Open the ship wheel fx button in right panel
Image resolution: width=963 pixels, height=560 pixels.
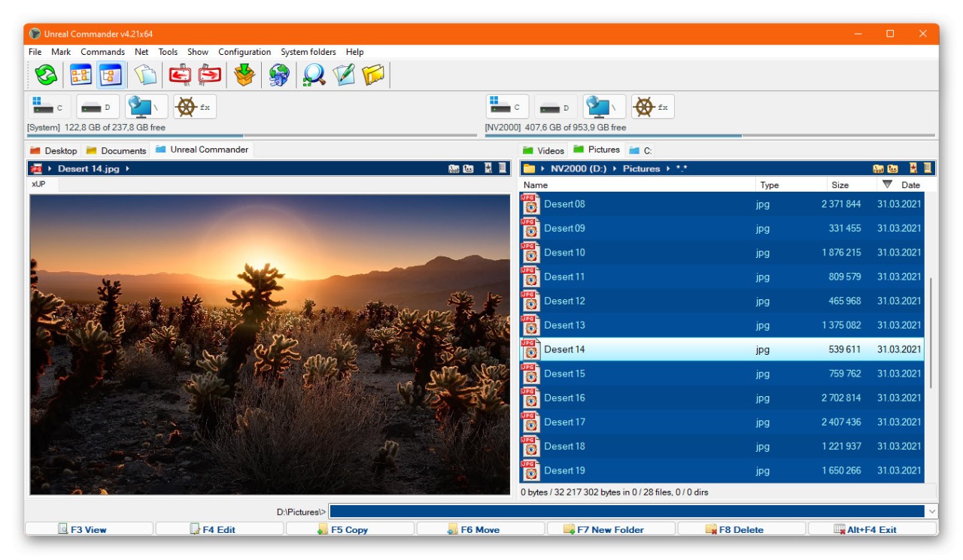(x=652, y=107)
